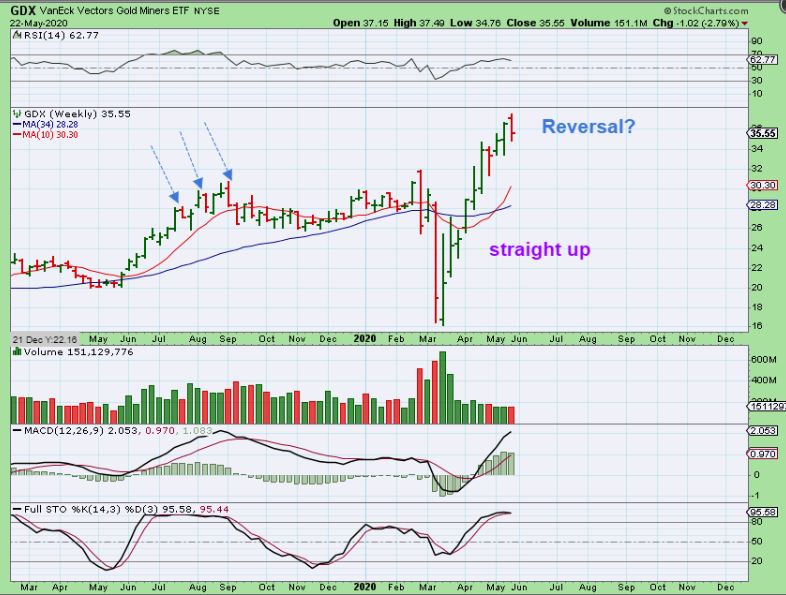Screen dimensions: 786x595
Task: Click the black MACD legend line marker
Action: 17,431
